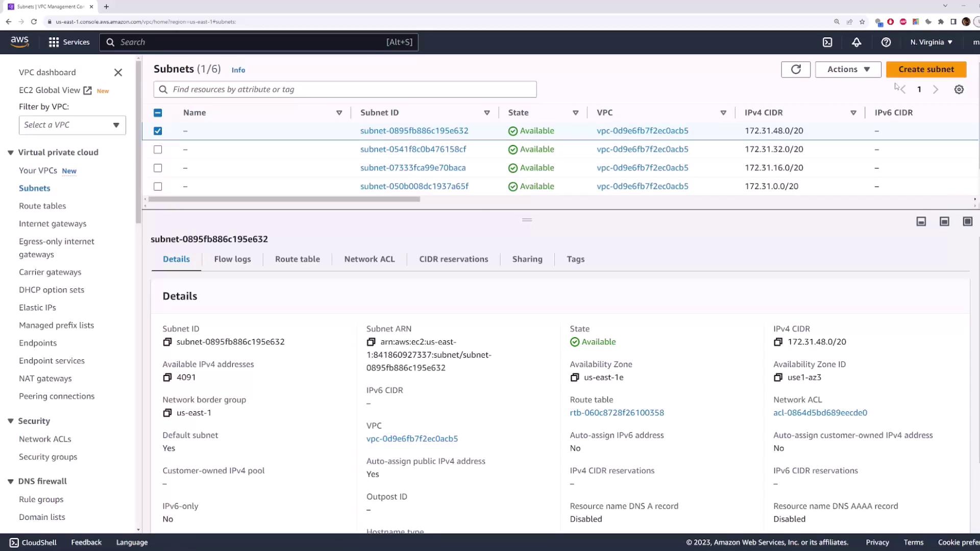The height and width of the screenshot is (551, 980).
Task: Switch to the Network ACL tab
Action: (369, 259)
